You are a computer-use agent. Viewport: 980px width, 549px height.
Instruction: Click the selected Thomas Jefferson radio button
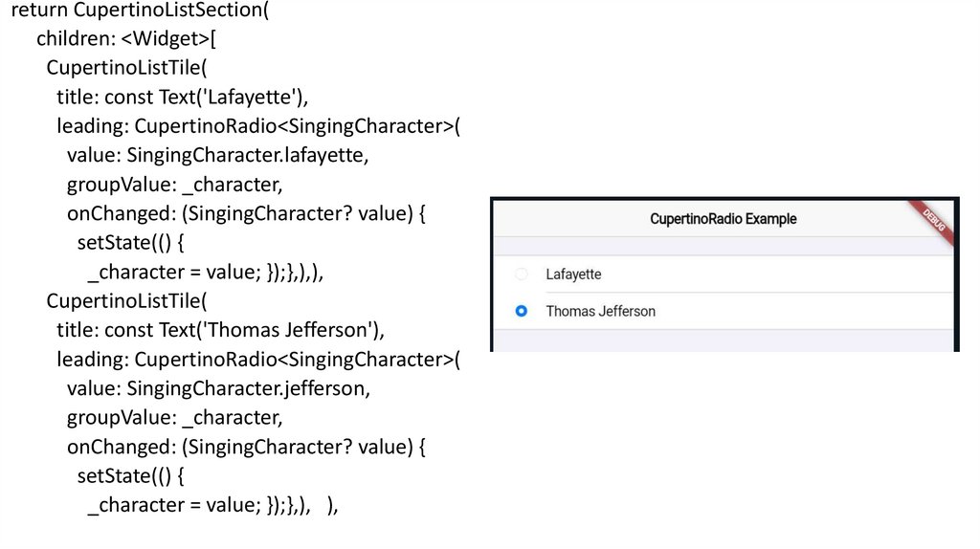[521, 311]
